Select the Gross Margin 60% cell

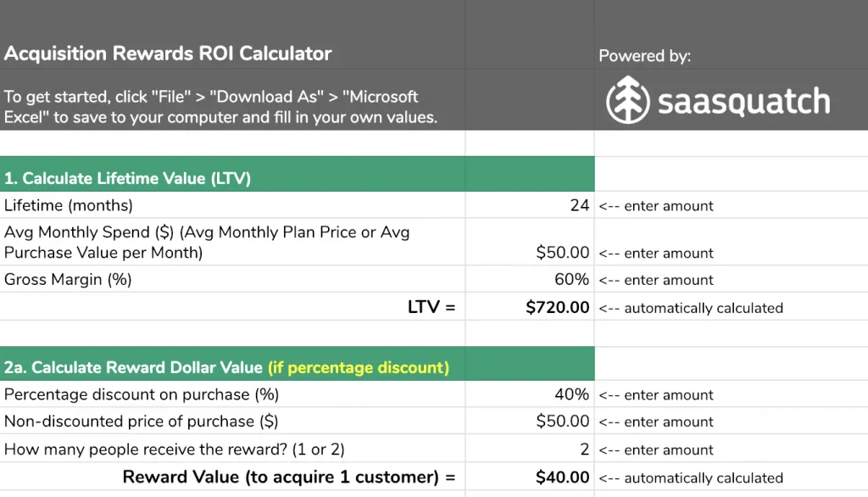pos(530,279)
